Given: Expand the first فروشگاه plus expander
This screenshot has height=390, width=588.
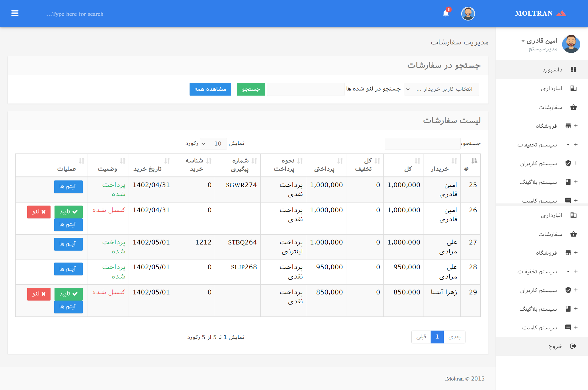Looking at the screenshot, I should click(576, 126).
